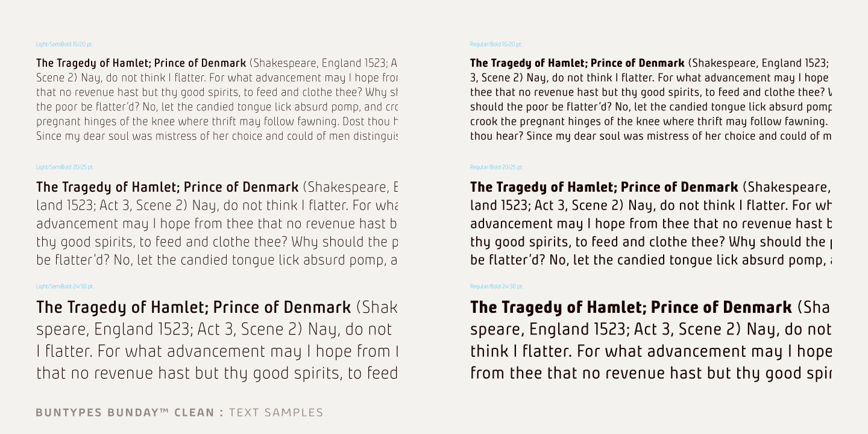Click the Hamlet heading in Regular/Bold 24/30 sample
The image size is (868, 434).
tap(631, 307)
